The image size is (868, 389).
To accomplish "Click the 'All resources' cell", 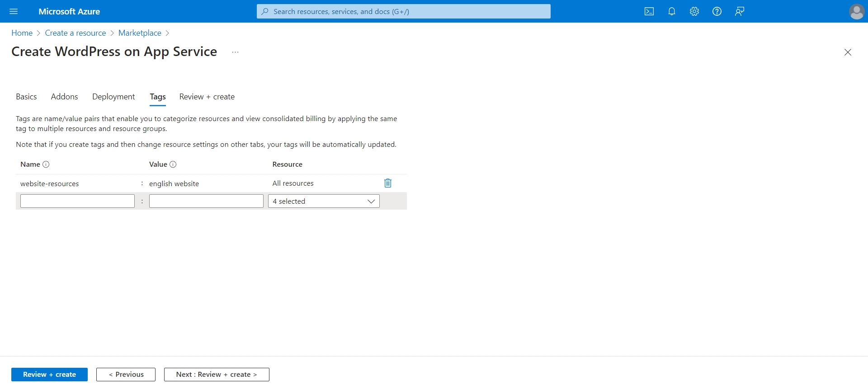I will (293, 183).
